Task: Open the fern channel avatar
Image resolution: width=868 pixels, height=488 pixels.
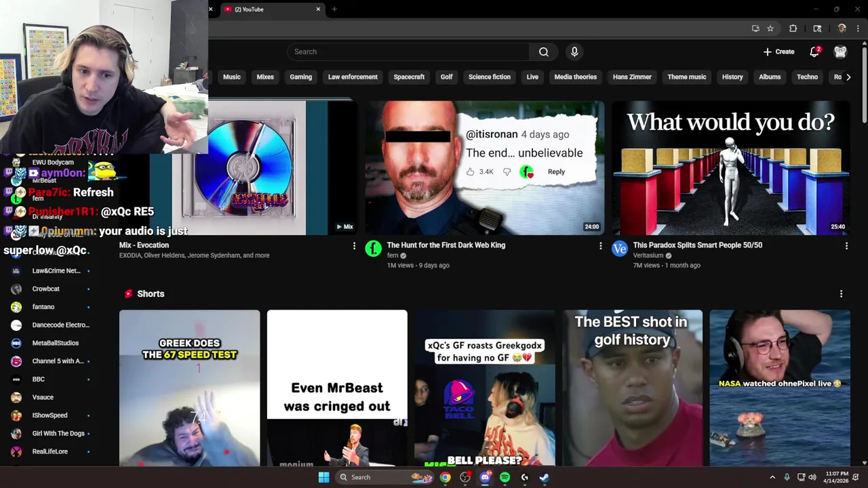Action: [373, 249]
